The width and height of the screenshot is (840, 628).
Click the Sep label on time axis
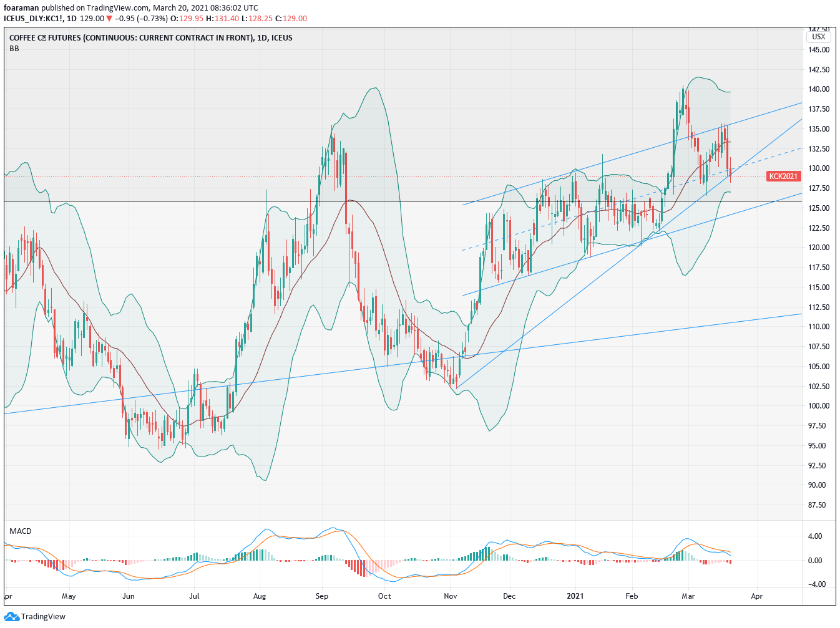pos(322,596)
